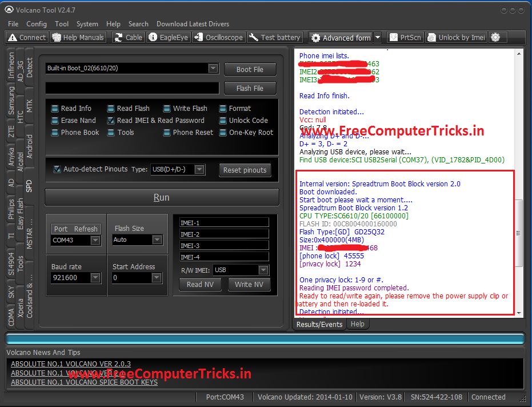Image resolution: width=532 pixels, height=407 pixels.
Task: Open the Easy Flash side tab
Action: [20, 214]
